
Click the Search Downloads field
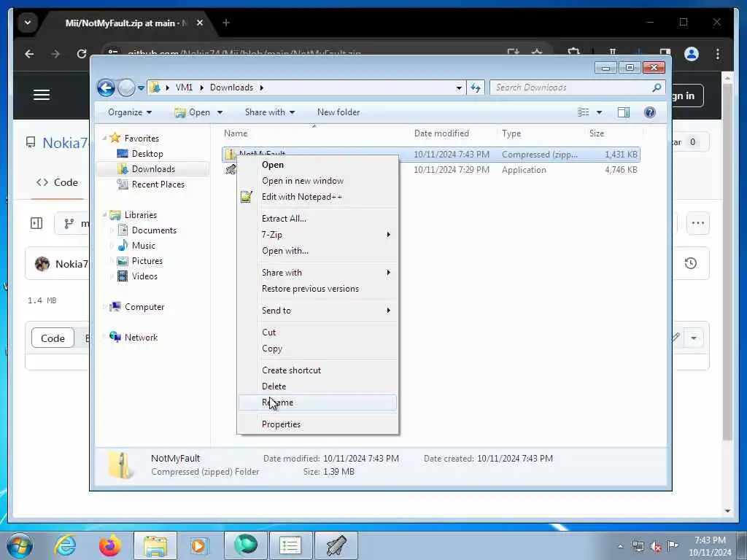pyautogui.click(x=577, y=87)
